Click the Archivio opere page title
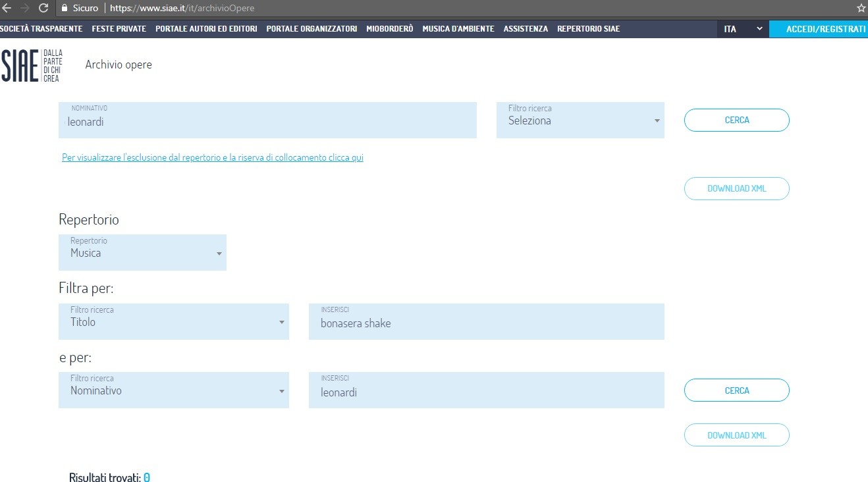Viewport: 868px width, 482px height. 119,65
